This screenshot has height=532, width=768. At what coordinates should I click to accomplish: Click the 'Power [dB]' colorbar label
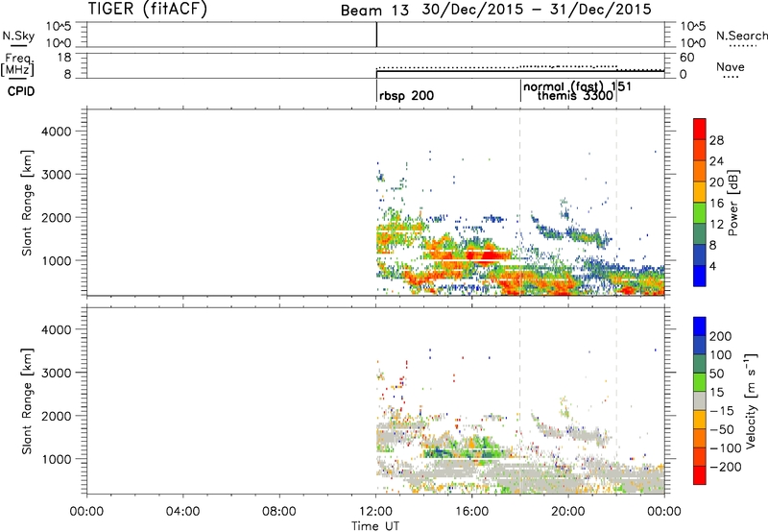coord(732,203)
